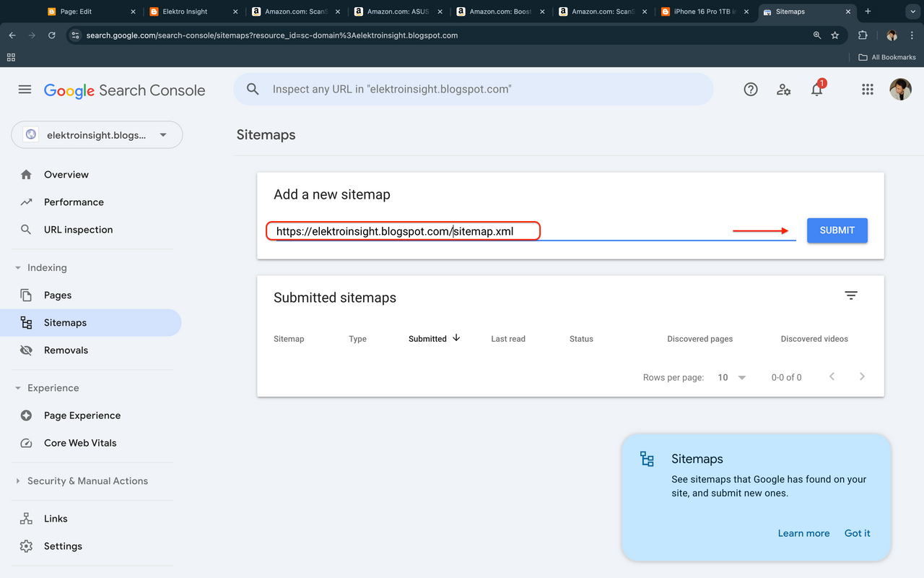The width and height of the screenshot is (924, 578).
Task: Reload the page in Chrome
Action: [51, 35]
